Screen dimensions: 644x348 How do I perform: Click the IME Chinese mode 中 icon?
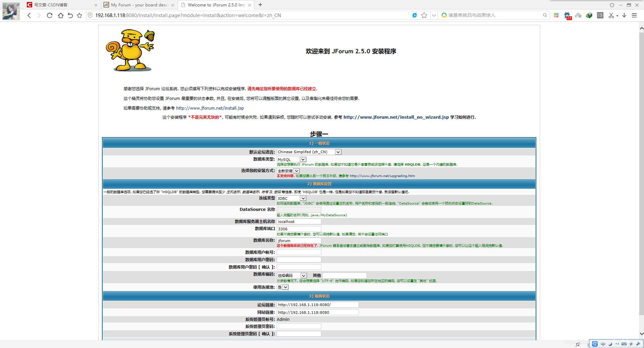[x=603, y=344]
